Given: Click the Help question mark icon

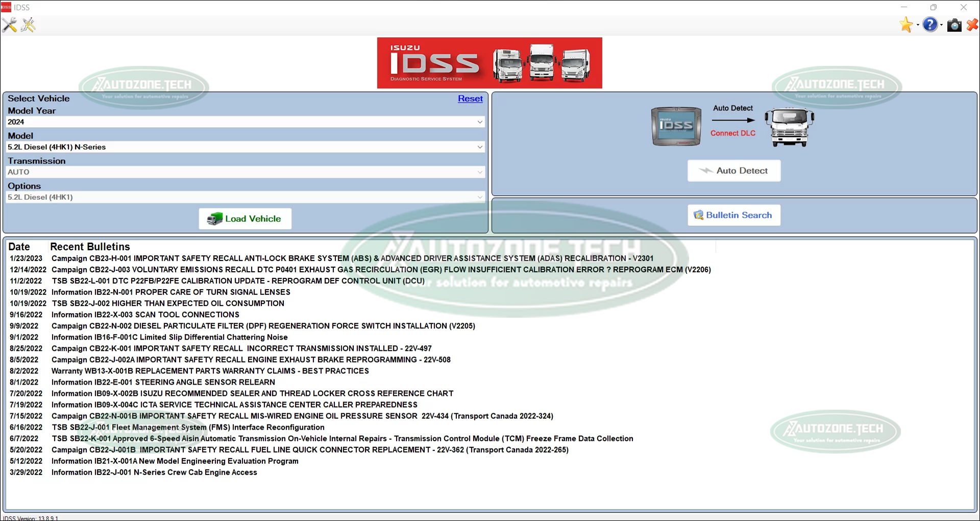Looking at the screenshot, I should tap(931, 25).
